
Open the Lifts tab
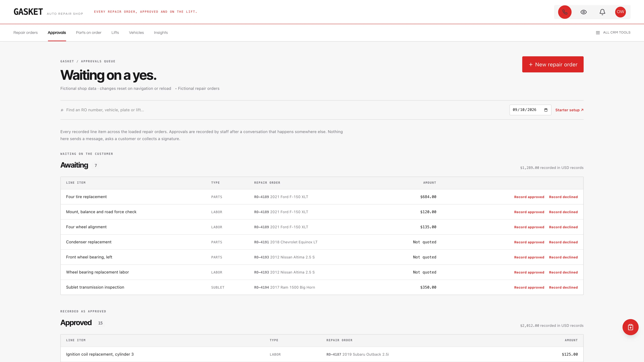(115, 33)
